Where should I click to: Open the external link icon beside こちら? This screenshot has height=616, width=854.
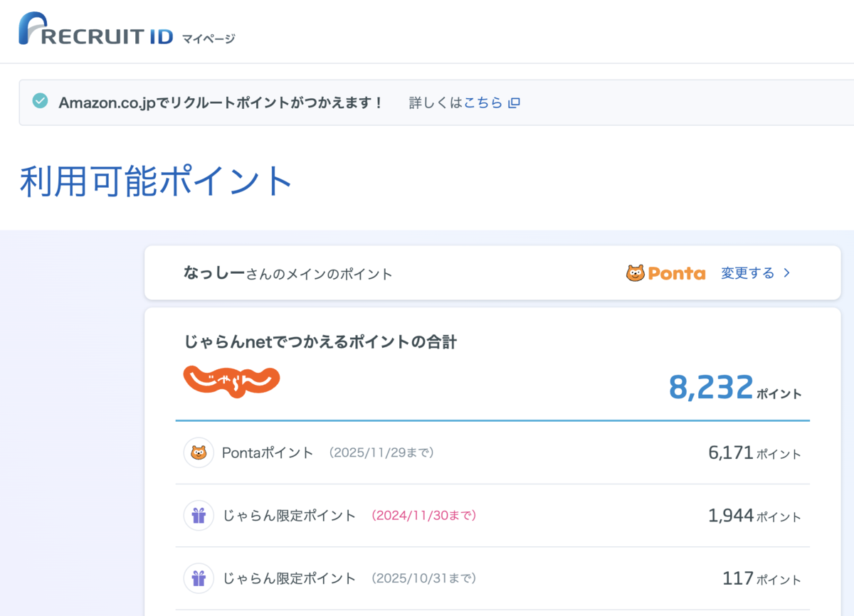pos(514,102)
